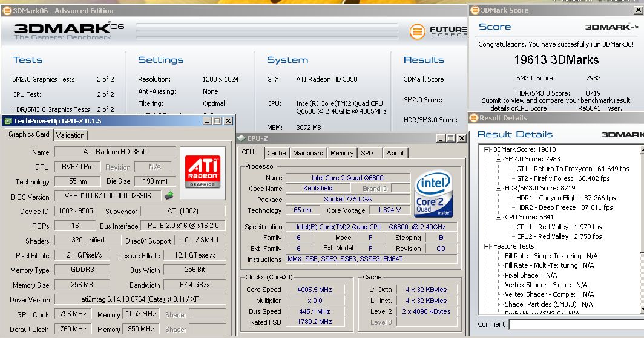Click the Package Socket 775 LGA value
The width and height of the screenshot is (644, 338).
click(348, 199)
